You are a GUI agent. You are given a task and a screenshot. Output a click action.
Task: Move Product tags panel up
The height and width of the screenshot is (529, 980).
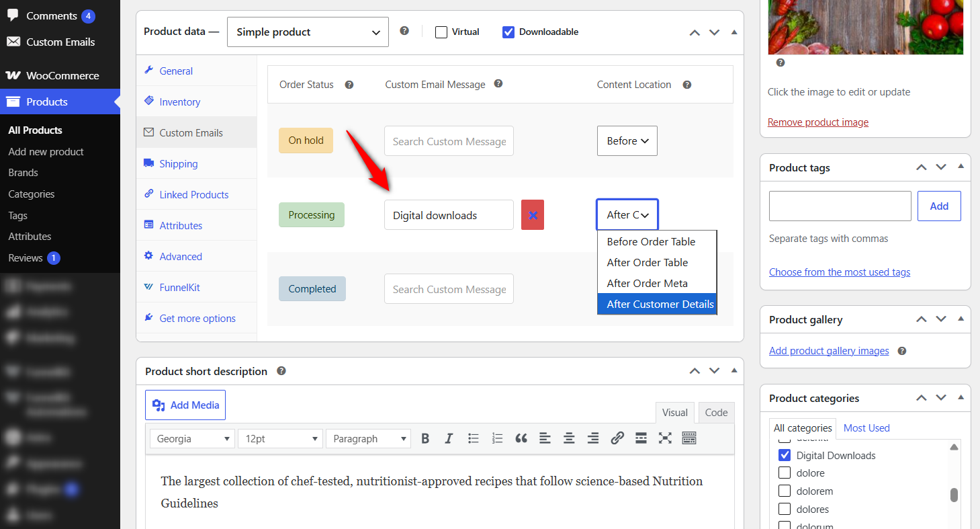click(922, 167)
